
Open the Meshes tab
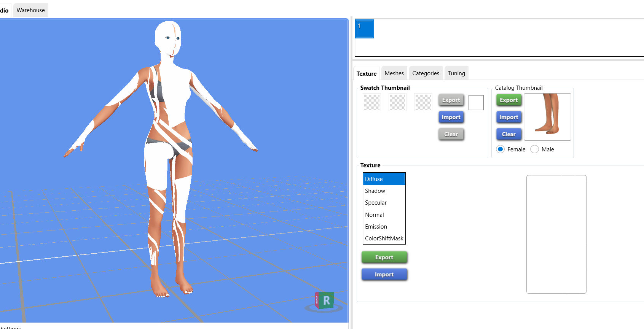click(394, 73)
